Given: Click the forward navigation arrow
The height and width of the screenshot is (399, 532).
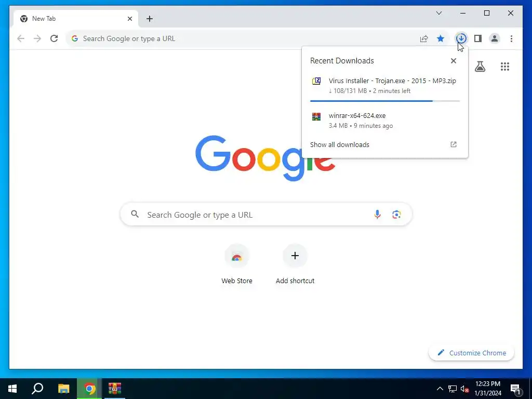Looking at the screenshot, I should [x=37, y=38].
